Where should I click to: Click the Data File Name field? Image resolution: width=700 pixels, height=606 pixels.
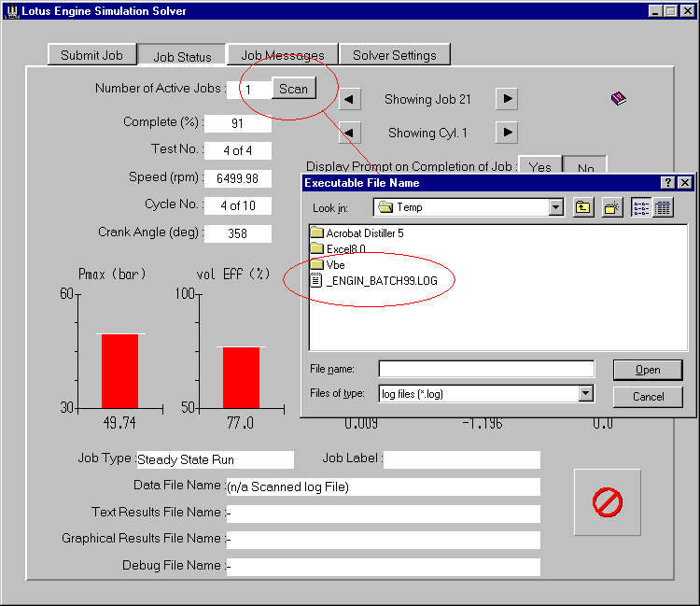click(383, 486)
